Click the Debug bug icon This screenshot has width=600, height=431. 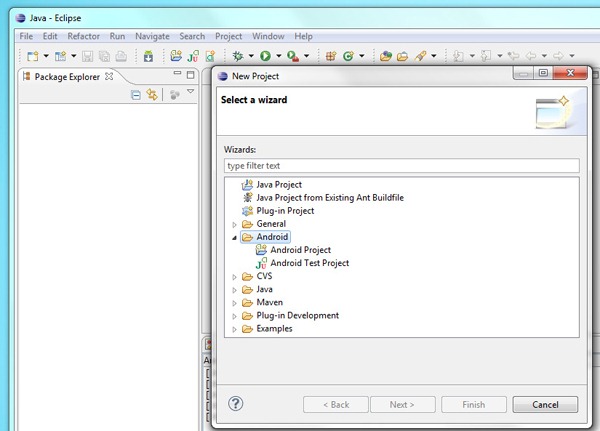click(238, 56)
